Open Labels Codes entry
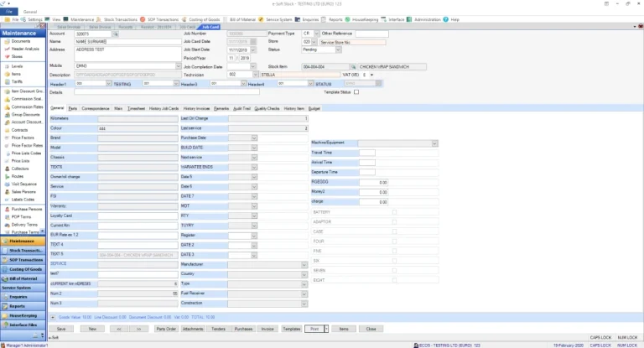 23,200
